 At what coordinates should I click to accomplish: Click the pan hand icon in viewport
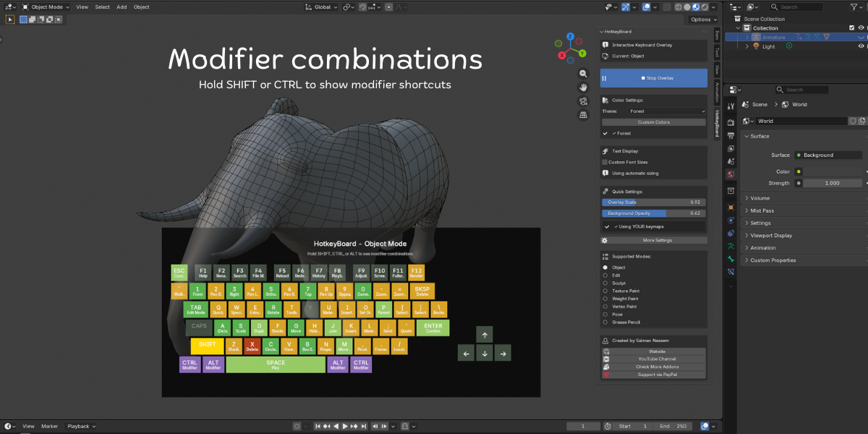[x=583, y=88]
